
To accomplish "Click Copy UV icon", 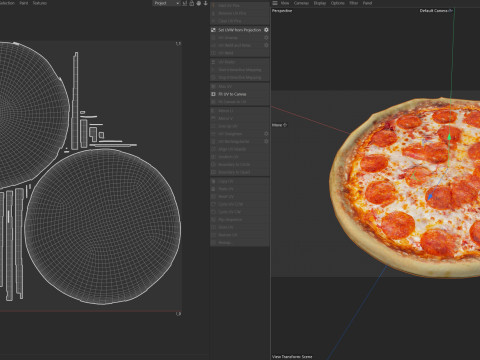I will pyautogui.click(x=213, y=181).
